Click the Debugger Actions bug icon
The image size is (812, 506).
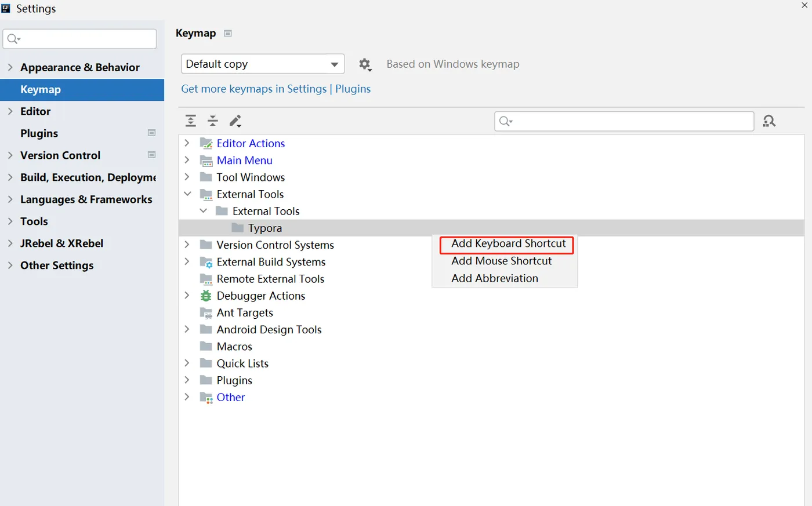pyautogui.click(x=206, y=296)
